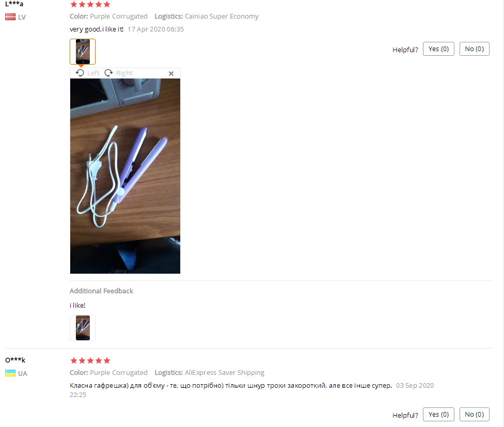Click the 'Right' rotate label
The image size is (504, 427).
point(124,73)
